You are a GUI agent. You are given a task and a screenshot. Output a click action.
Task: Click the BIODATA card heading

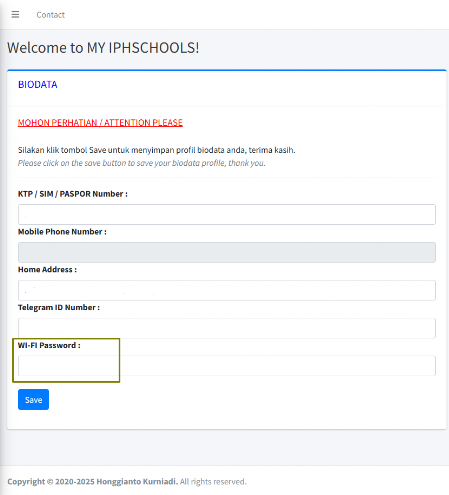pos(38,85)
